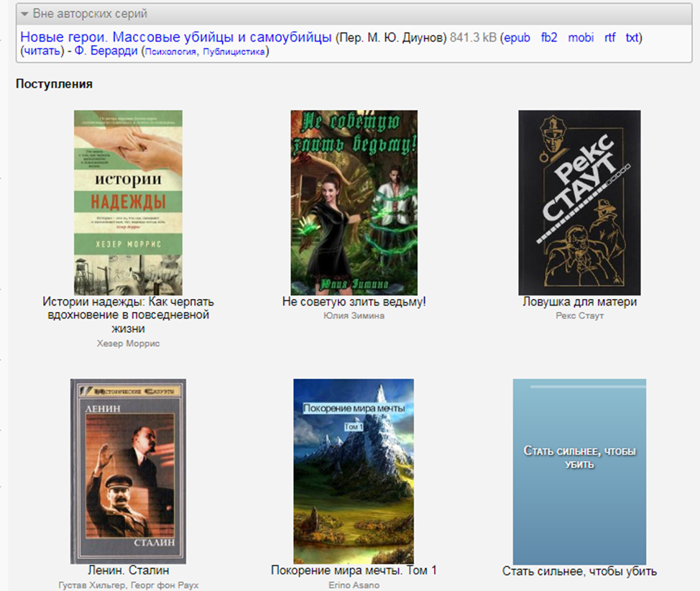Click the "читать" read online link
The width and height of the screenshot is (700, 591).
[42, 51]
